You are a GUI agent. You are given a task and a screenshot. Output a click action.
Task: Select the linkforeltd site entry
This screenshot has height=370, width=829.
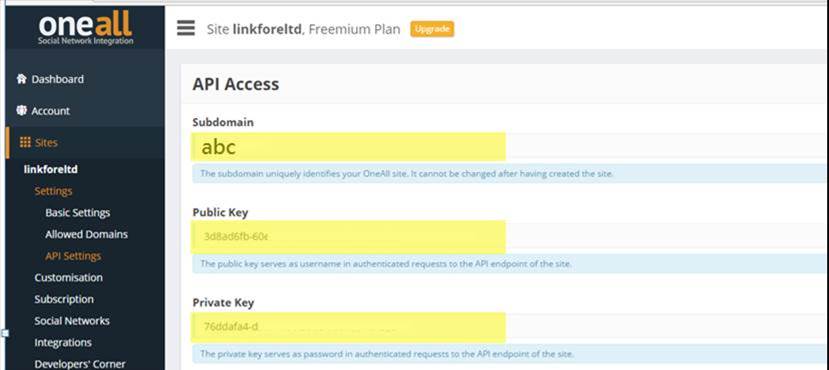point(51,170)
